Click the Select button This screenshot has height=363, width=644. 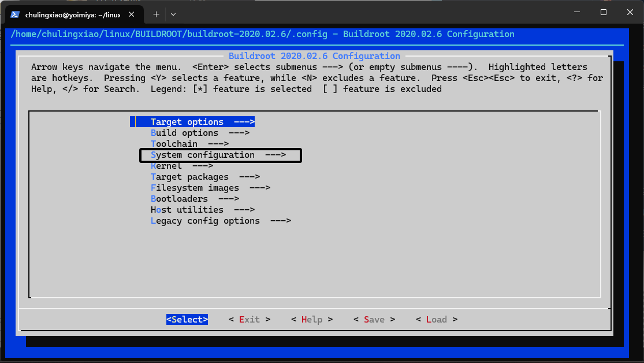187,320
